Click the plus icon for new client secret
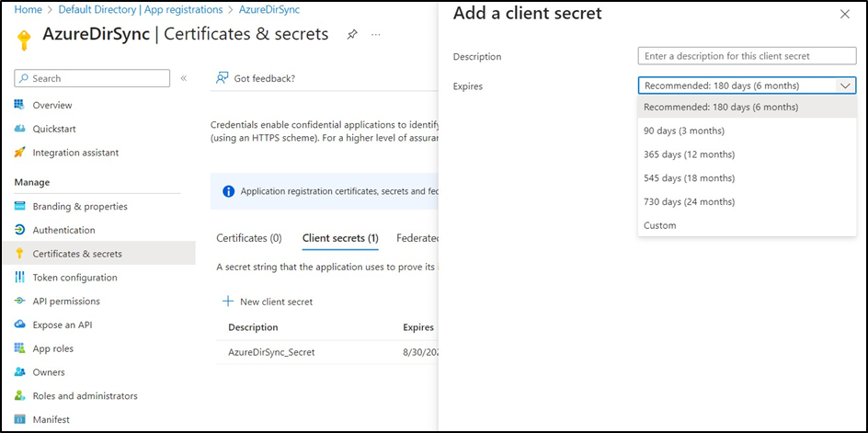This screenshot has width=868, height=433. (228, 302)
